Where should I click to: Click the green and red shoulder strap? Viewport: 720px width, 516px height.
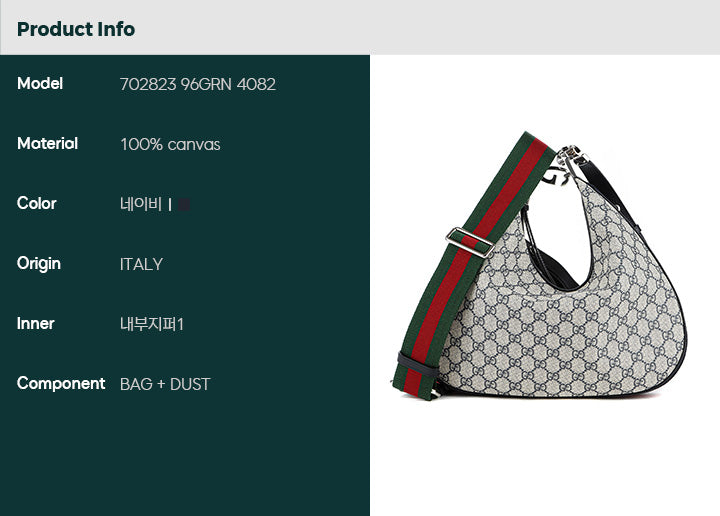[472, 257]
